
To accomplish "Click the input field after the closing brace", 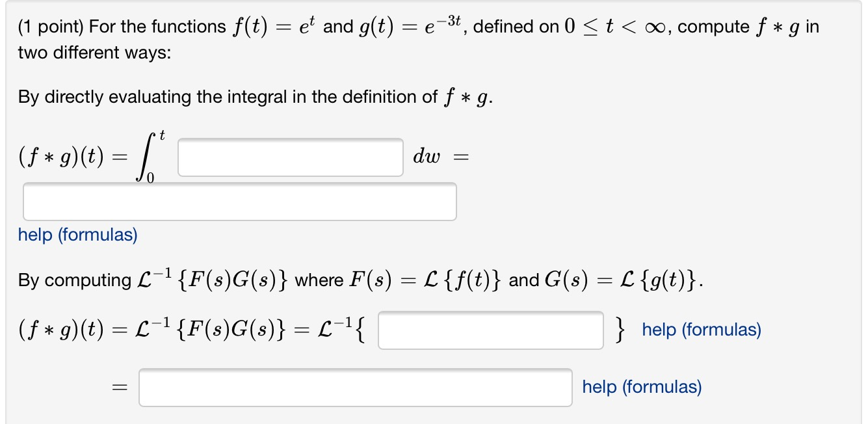I will [354, 387].
